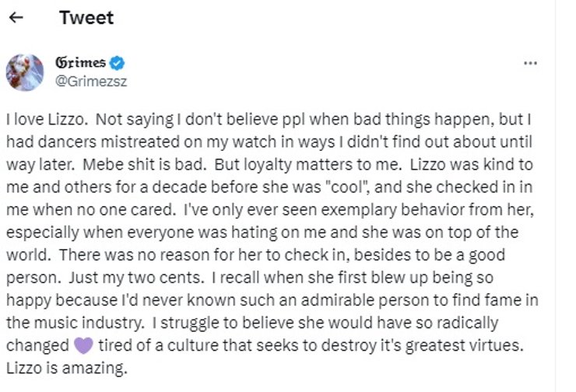The image size is (576, 392).
Task: Open the Grimes profile avatar
Action: (24, 72)
